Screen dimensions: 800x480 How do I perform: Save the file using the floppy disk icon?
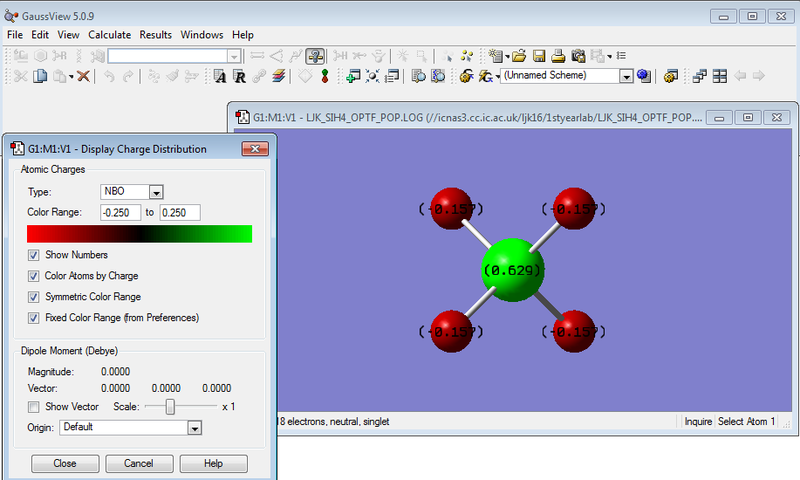[x=539, y=56]
